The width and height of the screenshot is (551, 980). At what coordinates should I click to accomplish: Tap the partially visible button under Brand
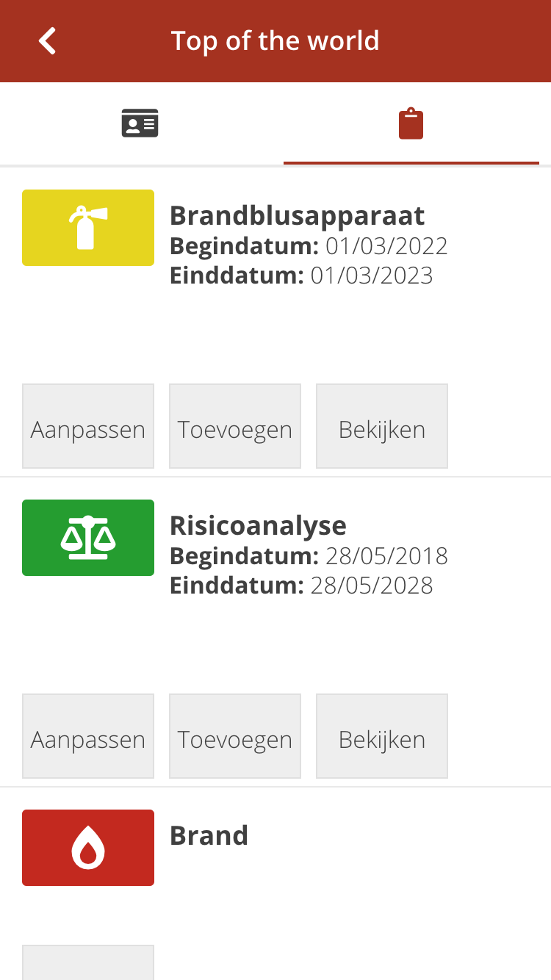(88, 962)
